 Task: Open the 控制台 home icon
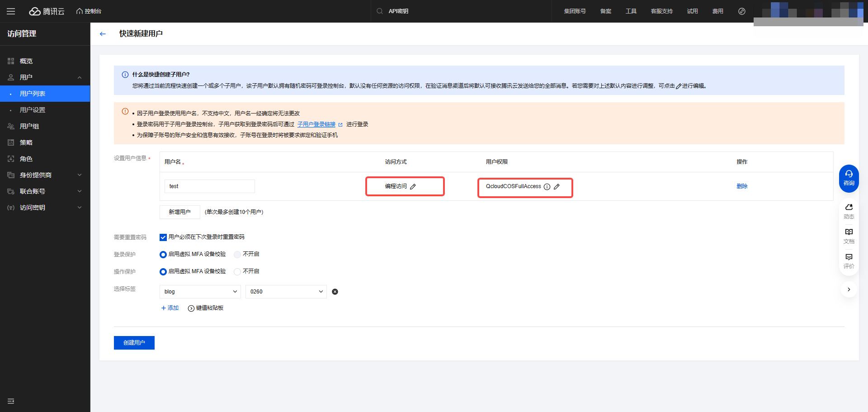[x=79, y=11]
